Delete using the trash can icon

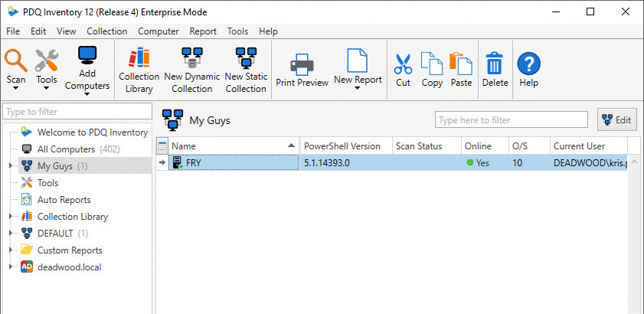(495, 64)
